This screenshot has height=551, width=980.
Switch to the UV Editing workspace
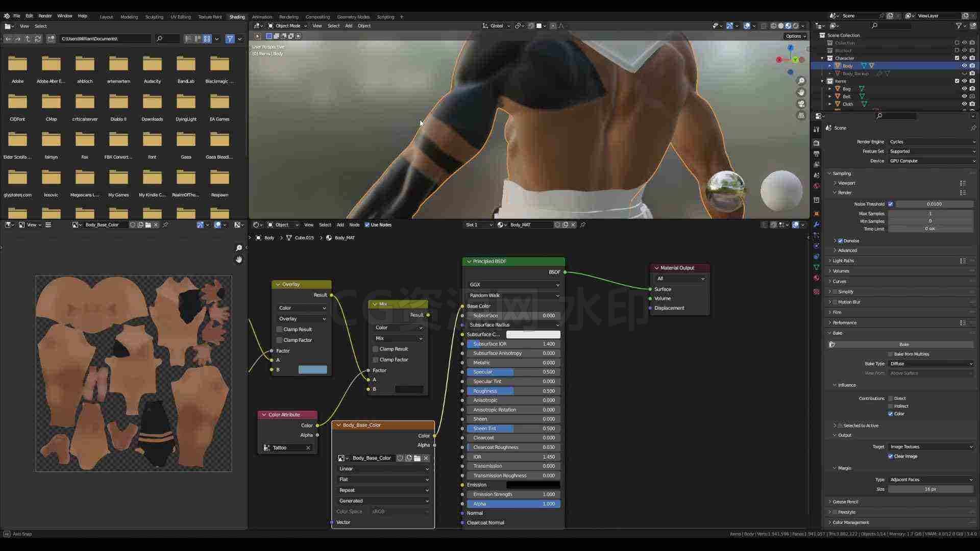click(x=181, y=17)
